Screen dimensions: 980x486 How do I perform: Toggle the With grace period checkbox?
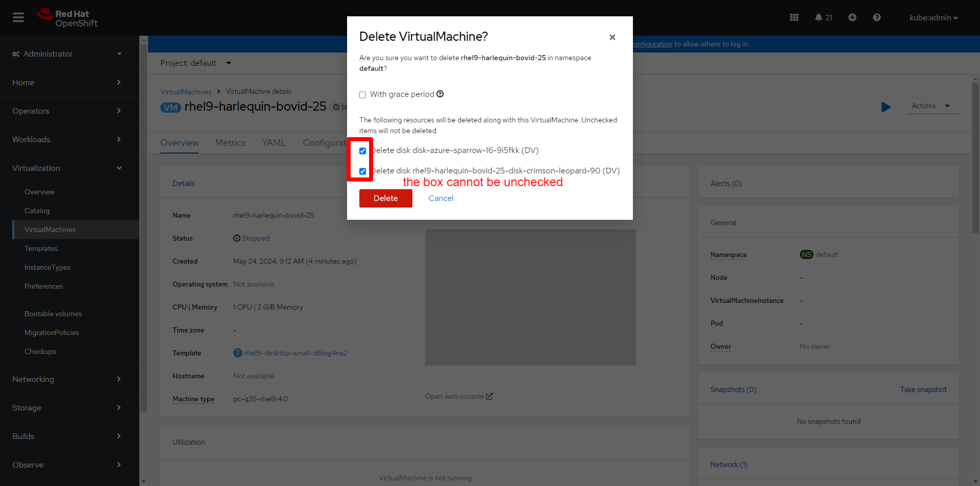pyautogui.click(x=363, y=95)
